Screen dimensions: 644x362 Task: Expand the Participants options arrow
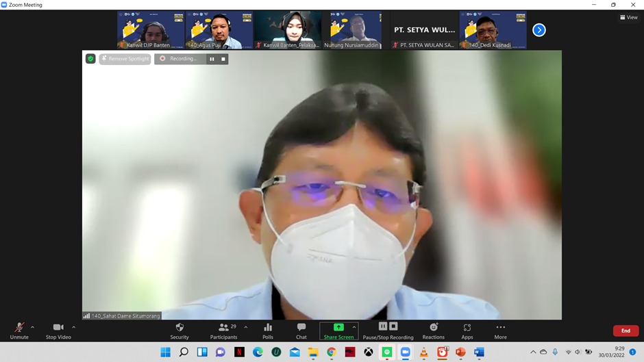(x=246, y=327)
